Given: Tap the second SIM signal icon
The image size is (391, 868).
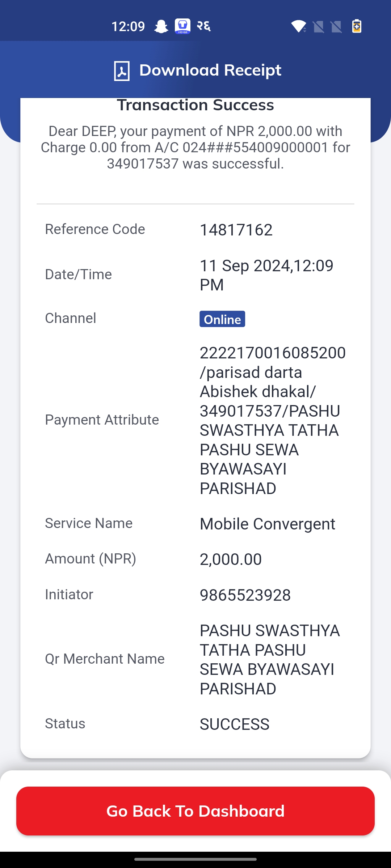Looking at the screenshot, I should (x=336, y=27).
